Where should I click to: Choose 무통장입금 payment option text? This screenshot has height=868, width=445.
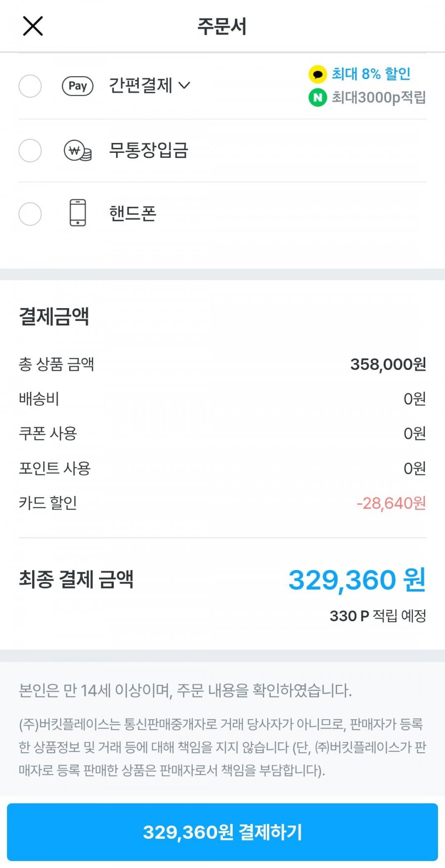pyautogui.click(x=149, y=150)
